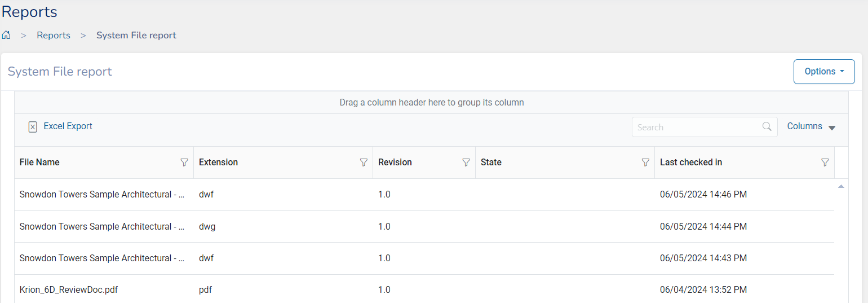This screenshot has width=868, height=303.
Task: Click System File report breadcrumb item
Action: point(136,35)
